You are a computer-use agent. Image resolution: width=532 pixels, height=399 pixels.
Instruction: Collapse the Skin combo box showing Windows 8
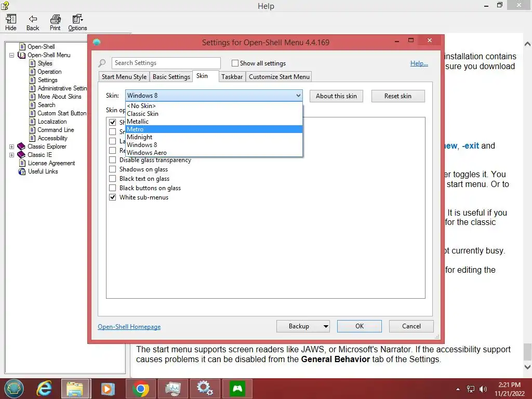(214, 96)
